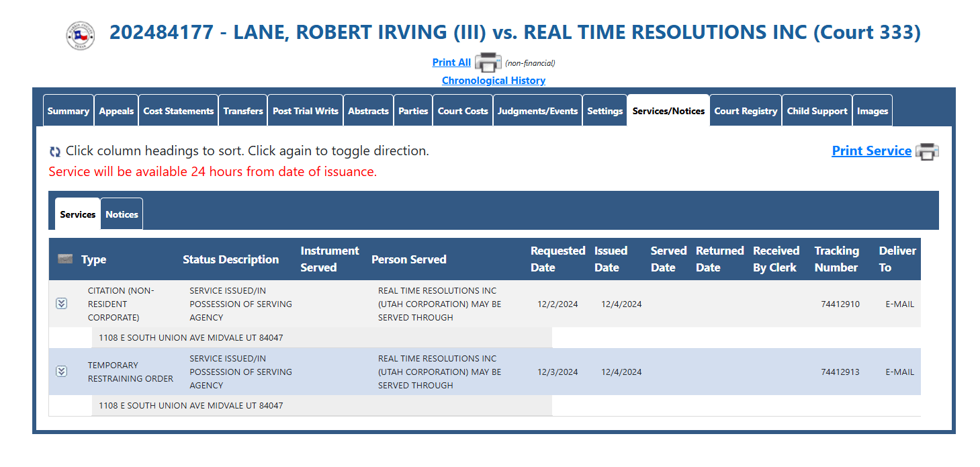Expand the Citation (Non-Resident Corporate) row
This screenshot has height=467, width=980.
pos(62,304)
